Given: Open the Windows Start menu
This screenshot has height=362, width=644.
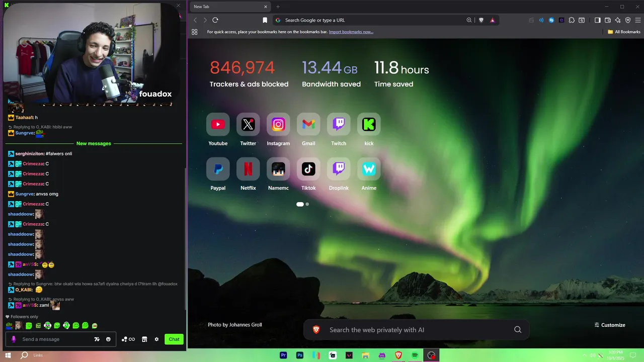Looking at the screenshot, I should (x=8, y=355).
